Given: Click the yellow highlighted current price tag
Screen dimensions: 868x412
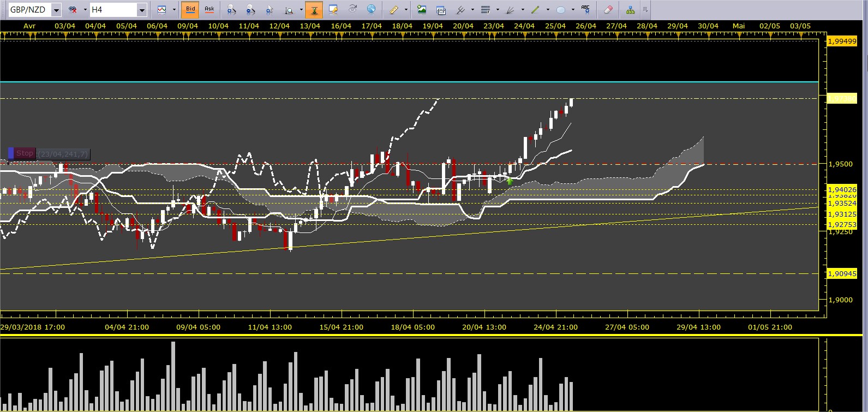Looking at the screenshot, I should pyautogui.click(x=842, y=98).
